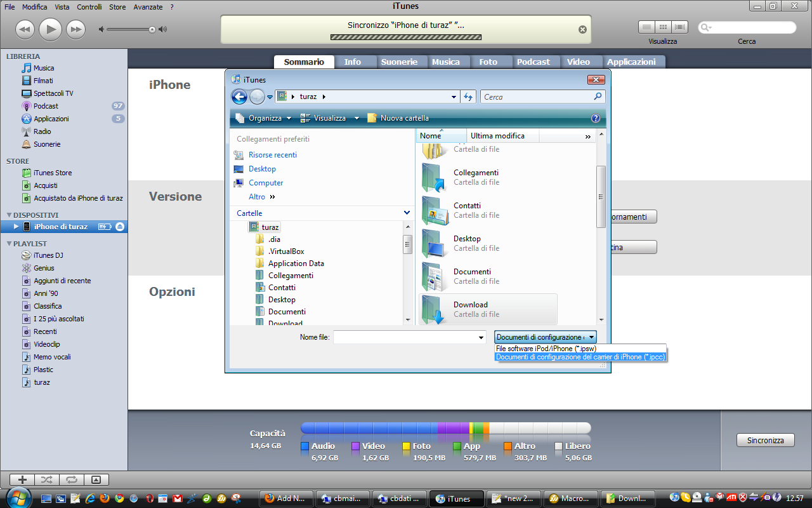Open the Modifica menu
Viewport: 812px width, 508px height.
[35, 7]
